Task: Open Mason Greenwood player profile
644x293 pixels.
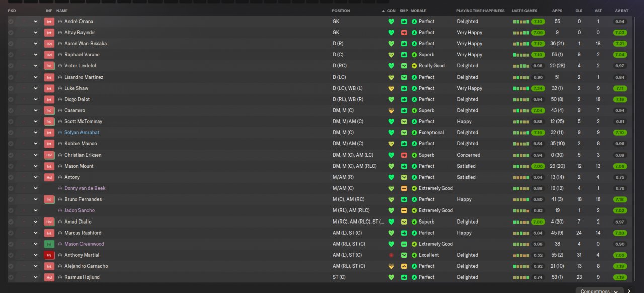Action: pyautogui.click(x=84, y=244)
